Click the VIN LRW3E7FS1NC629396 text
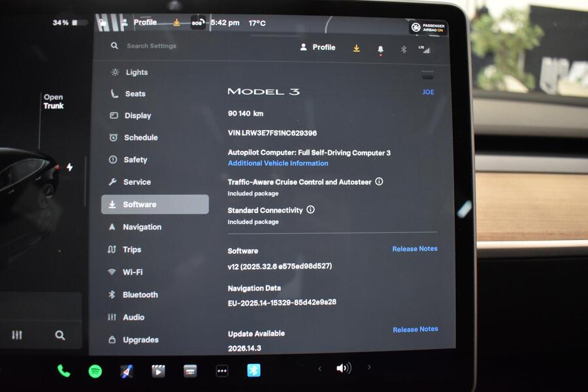Viewport: 588px width, 392px height. click(x=272, y=133)
